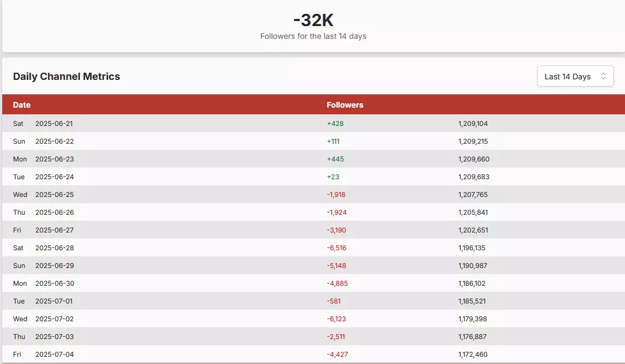Click the -6,123 follower change value
The image size is (625, 364).
tap(336, 319)
